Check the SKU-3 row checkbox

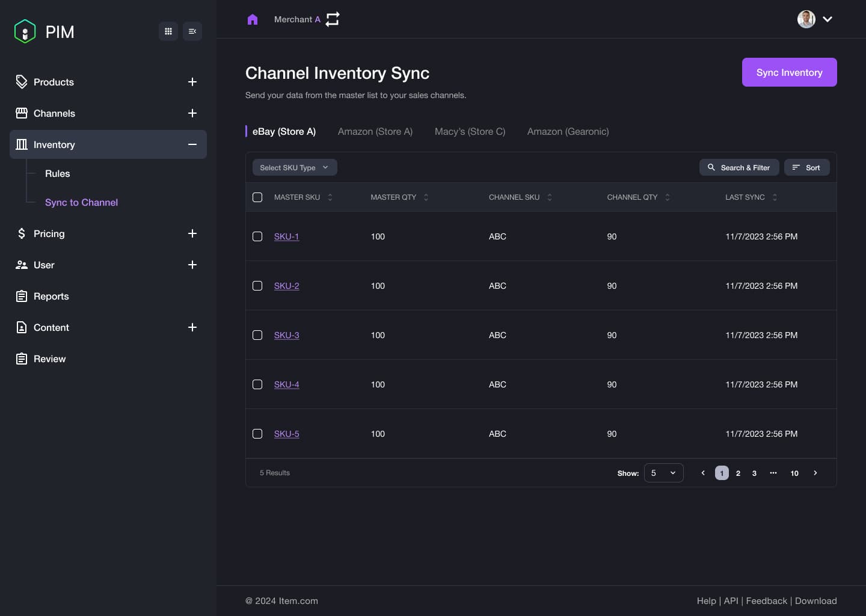(x=257, y=335)
